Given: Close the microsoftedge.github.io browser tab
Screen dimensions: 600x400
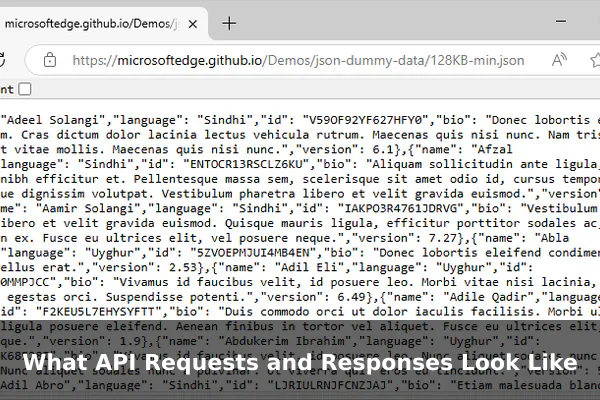Looking at the screenshot, I should coord(193,24).
